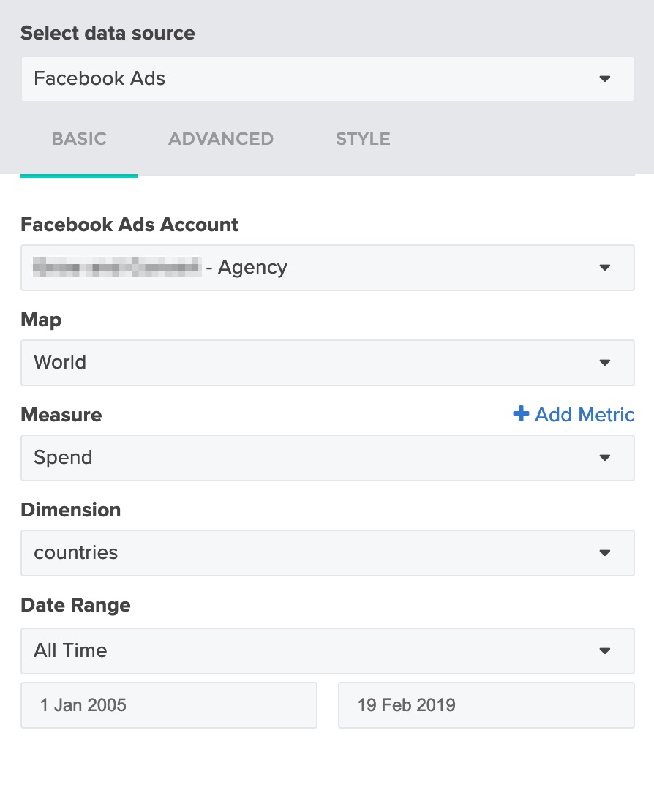Image resolution: width=654 pixels, height=812 pixels.
Task: Click the blue plus icon beside Add Metric
Action: tap(521, 415)
